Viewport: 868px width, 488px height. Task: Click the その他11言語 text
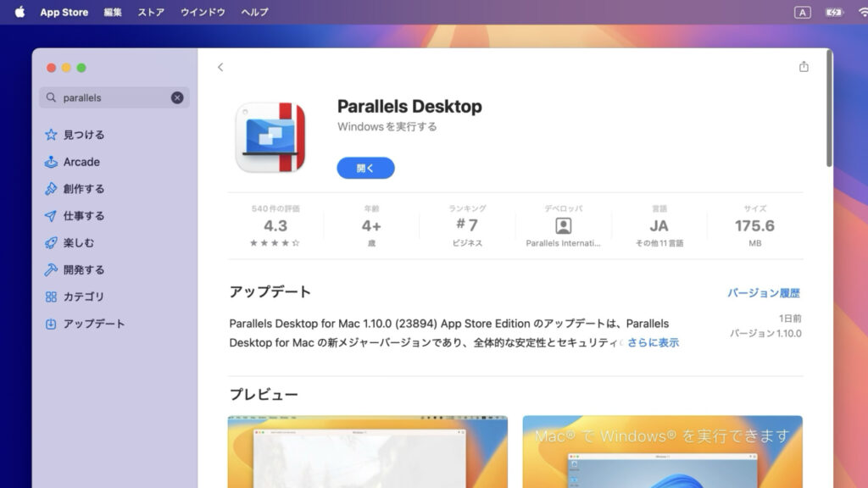click(659, 243)
